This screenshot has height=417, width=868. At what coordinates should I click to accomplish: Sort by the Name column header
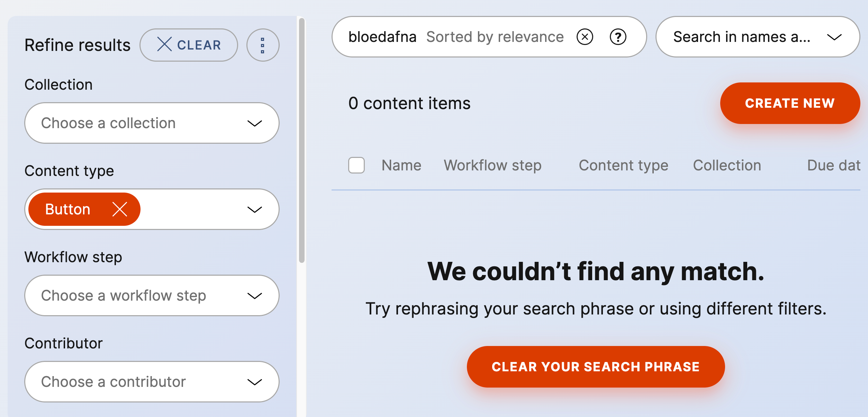click(x=401, y=165)
